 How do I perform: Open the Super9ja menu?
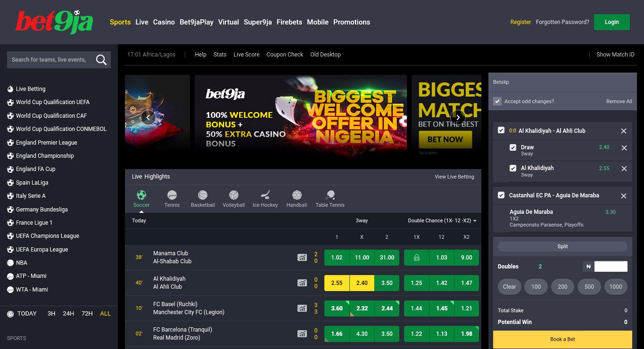click(x=258, y=22)
